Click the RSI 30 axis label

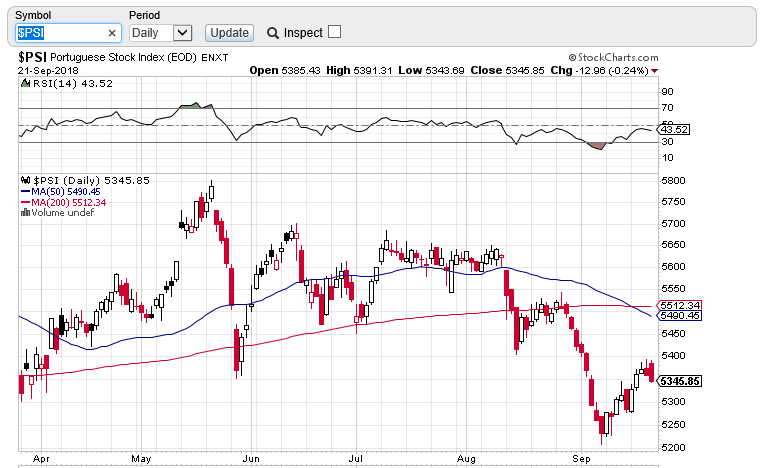[x=667, y=142]
